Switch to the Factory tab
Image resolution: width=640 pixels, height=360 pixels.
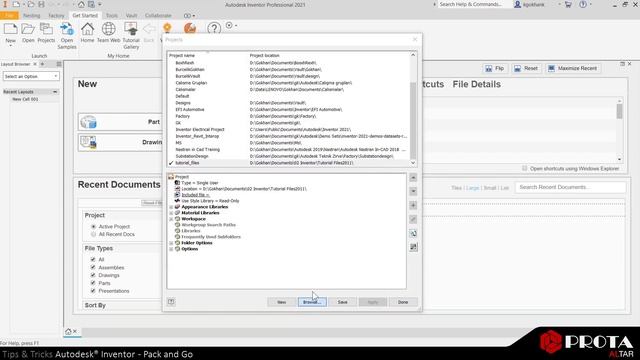56,16
